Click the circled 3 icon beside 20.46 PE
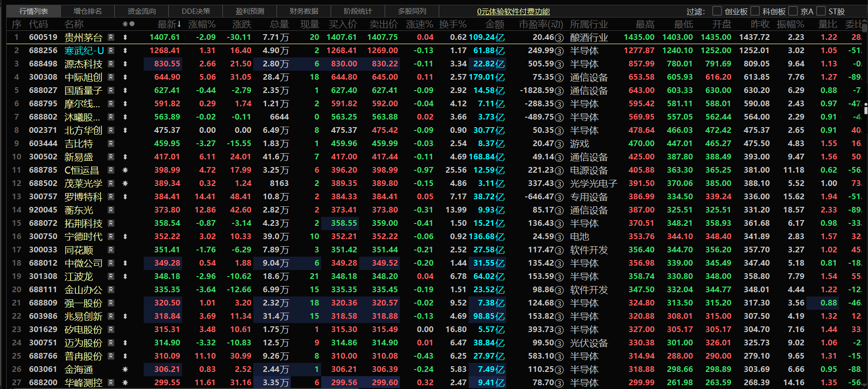Screen dimensions: 868x389 [x=559, y=37]
